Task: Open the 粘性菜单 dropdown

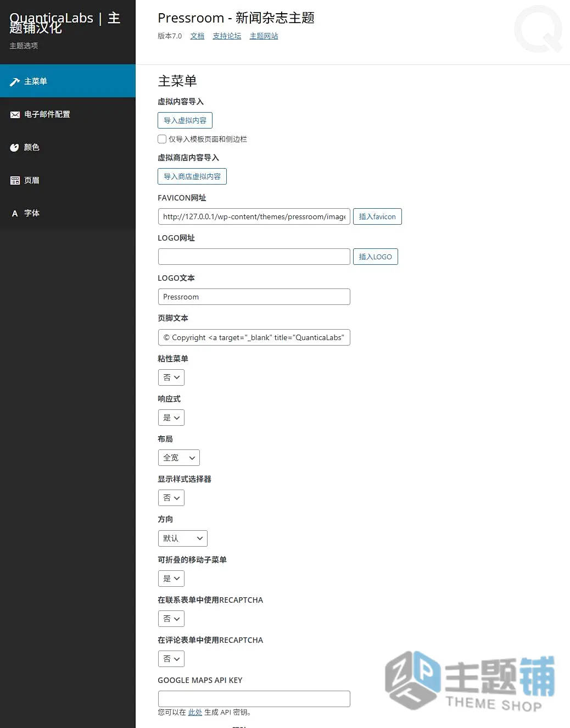Action: [x=171, y=377]
